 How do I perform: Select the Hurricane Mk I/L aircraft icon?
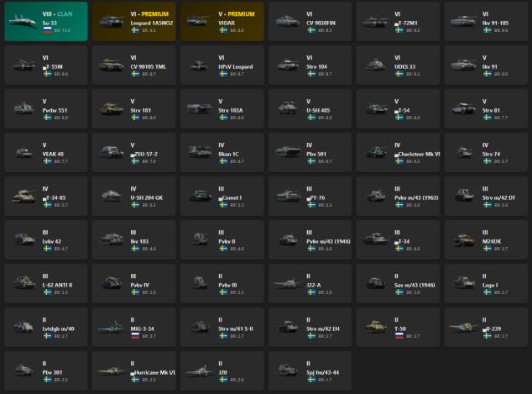(x=112, y=370)
